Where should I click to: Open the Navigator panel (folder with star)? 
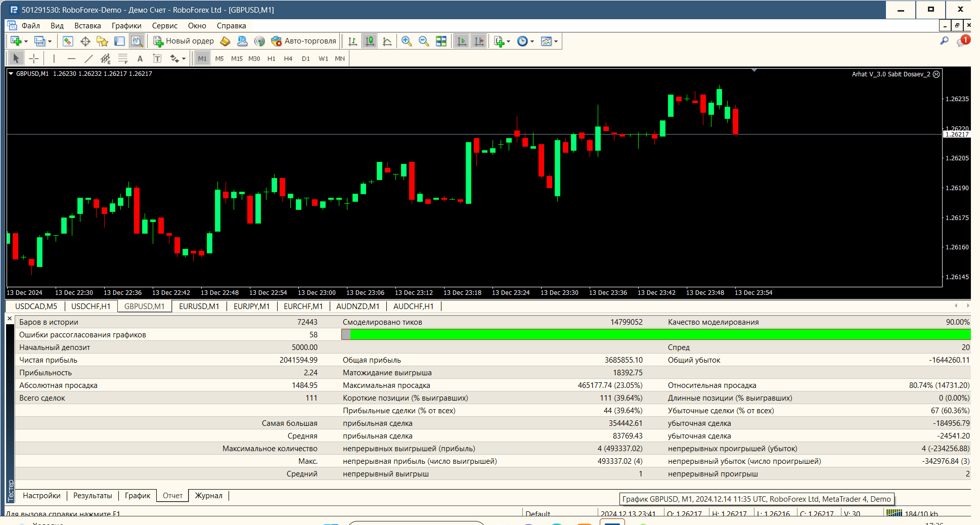click(x=102, y=41)
